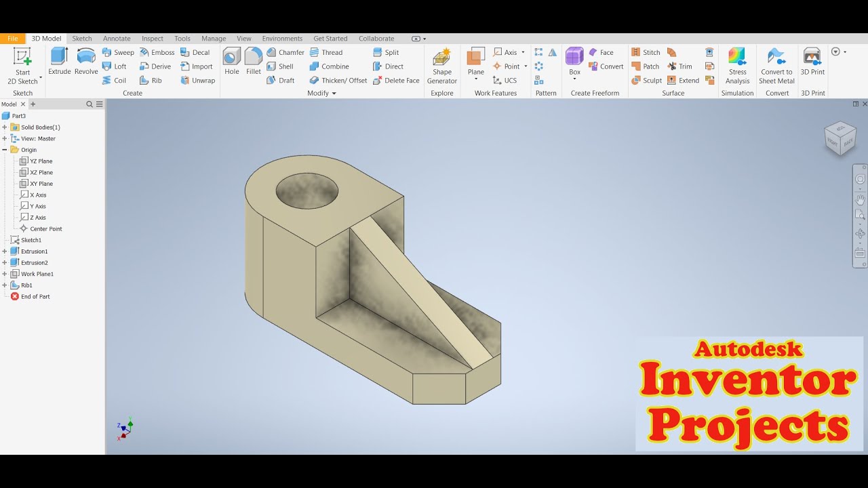Image resolution: width=868 pixels, height=488 pixels.
Task: Expand the Solid Bodies(1) node
Action: point(5,127)
